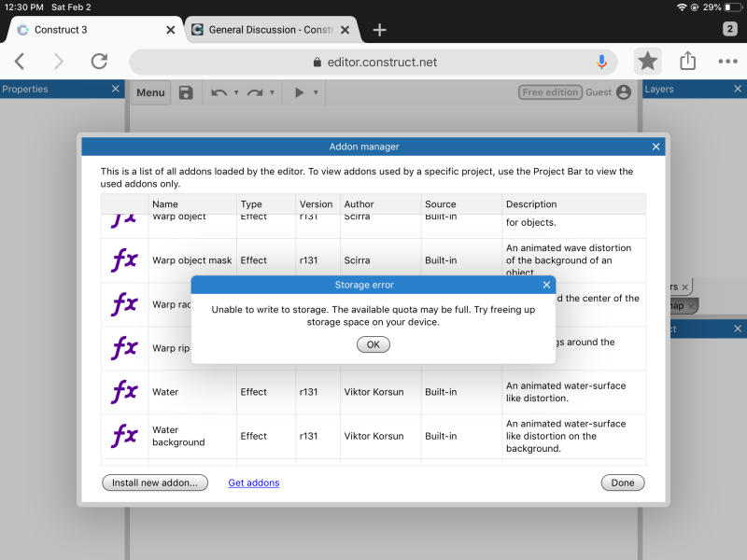Click the Scirra author in Warp object mask row
Image resolution: width=747 pixels, height=560 pixels.
pos(357,260)
